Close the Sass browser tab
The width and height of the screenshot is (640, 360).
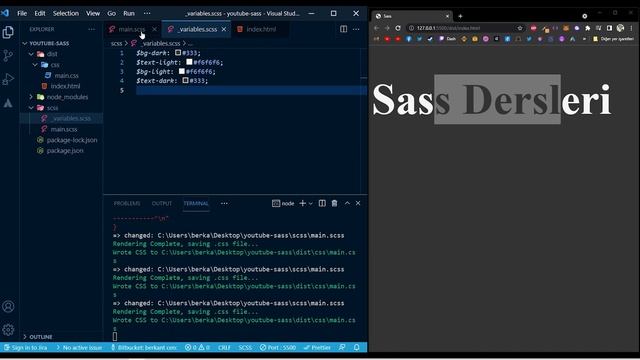[447, 16]
